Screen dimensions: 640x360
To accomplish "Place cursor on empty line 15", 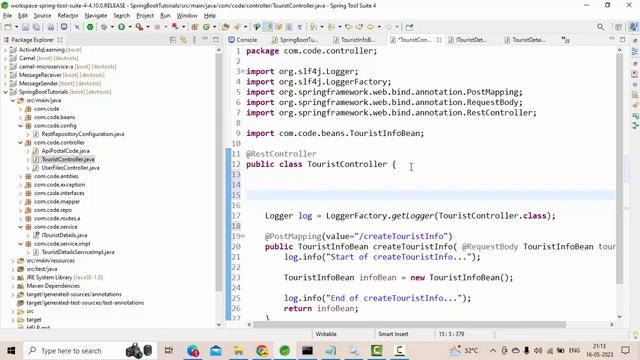I will point(431,195).
